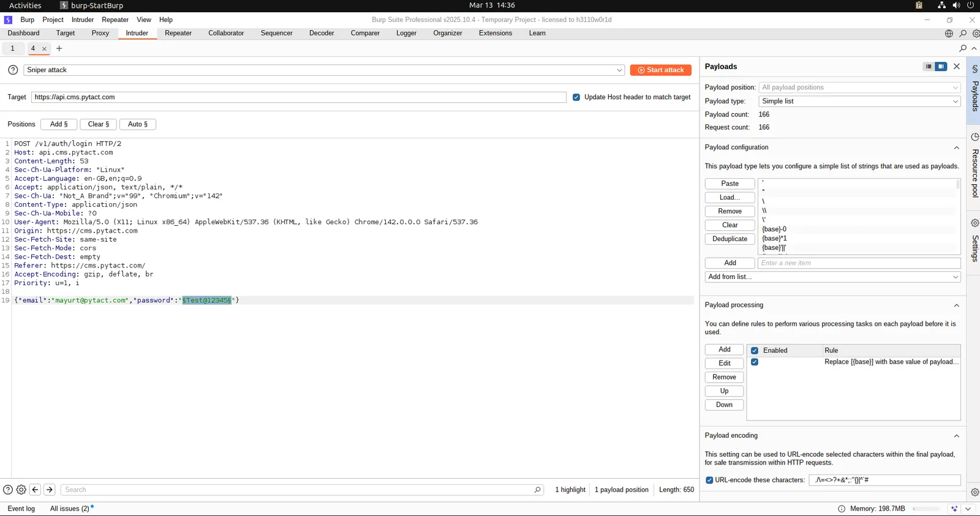This screenshot has width=980, height=516.
Task: Disable the Replace base value processing rule
Action: tap(755, 362)
